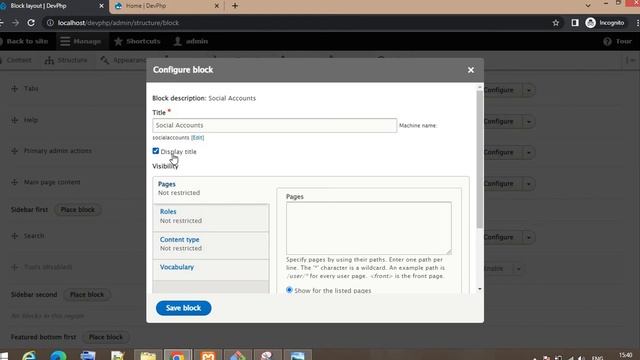Click the address bar URL
This screenshot has height=360, width=640.
(x=118, y=23)
